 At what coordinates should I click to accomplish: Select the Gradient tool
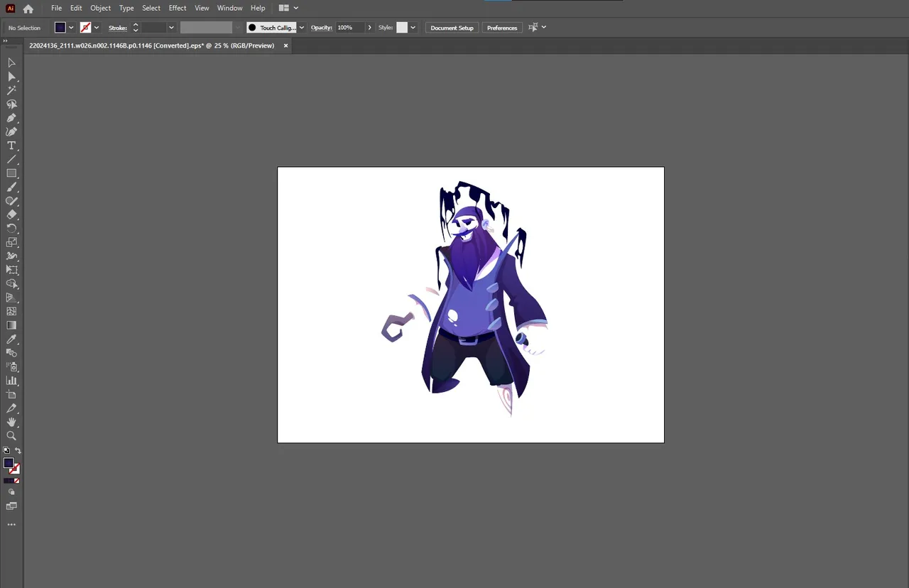[11, 325]
